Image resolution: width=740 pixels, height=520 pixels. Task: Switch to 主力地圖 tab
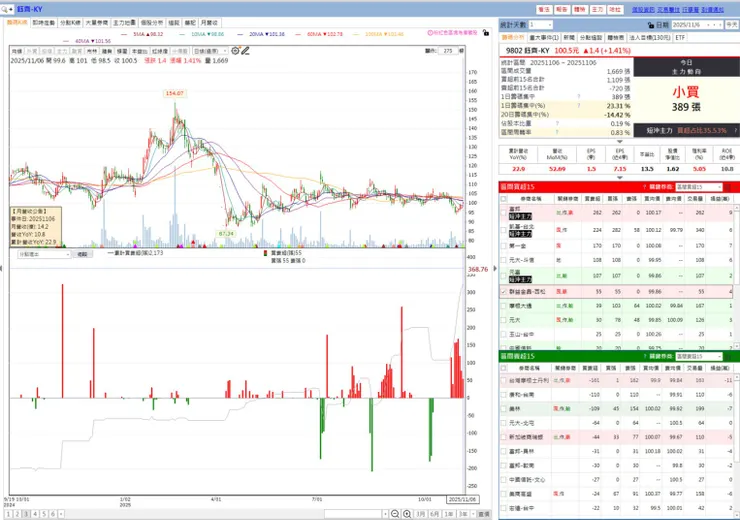point(124,23)
